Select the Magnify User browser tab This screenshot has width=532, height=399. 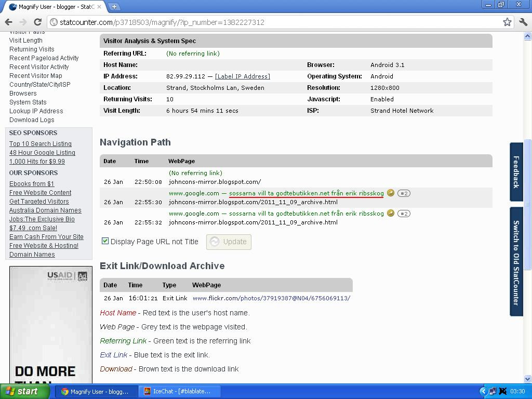54,7
